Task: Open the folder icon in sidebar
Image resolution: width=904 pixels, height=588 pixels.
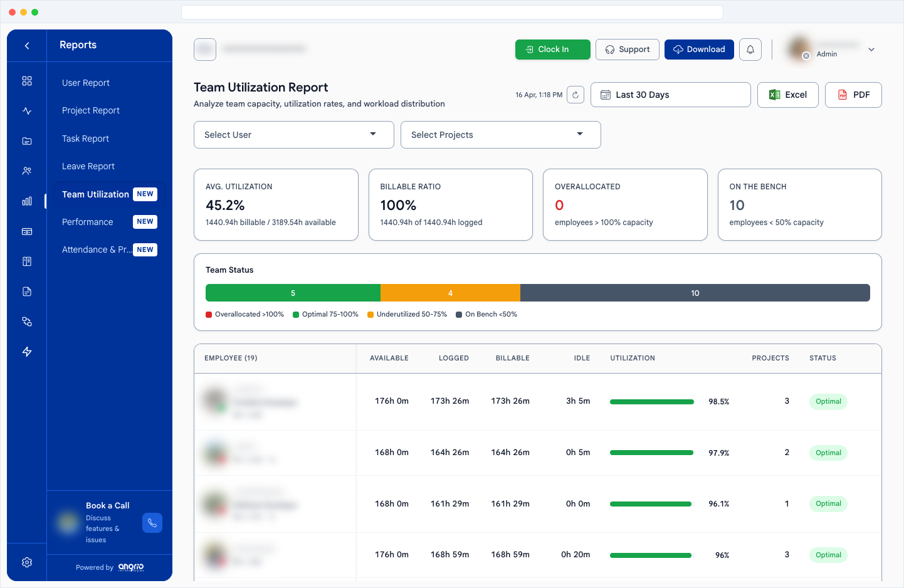Action: 27,141
